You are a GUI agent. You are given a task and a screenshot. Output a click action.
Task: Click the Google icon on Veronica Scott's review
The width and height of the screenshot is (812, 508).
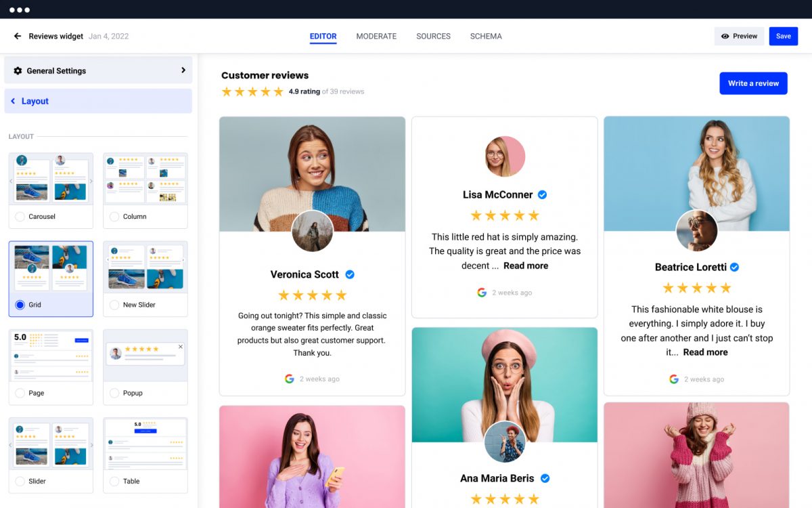point(289,379)
